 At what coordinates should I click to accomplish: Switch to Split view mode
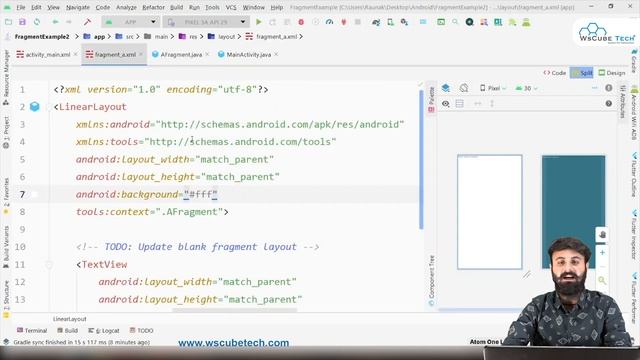[x=582, y=73]
